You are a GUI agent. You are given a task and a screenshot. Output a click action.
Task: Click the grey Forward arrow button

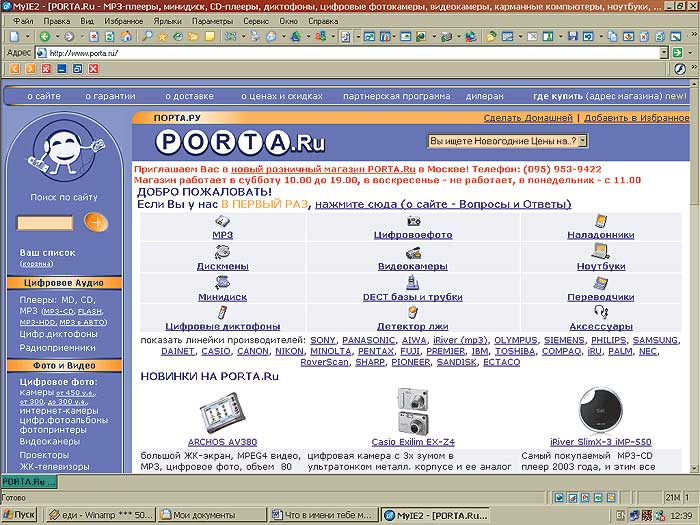point(69,37)
